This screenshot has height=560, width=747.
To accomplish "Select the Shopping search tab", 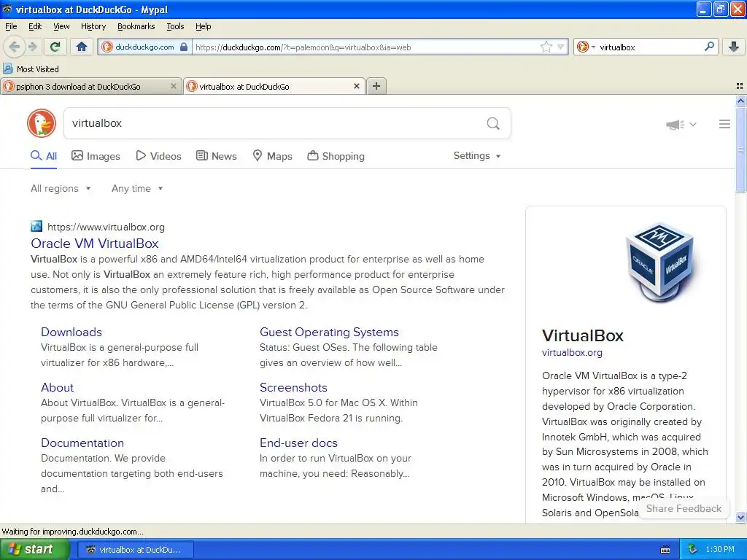I will click(x=336, y=156).
